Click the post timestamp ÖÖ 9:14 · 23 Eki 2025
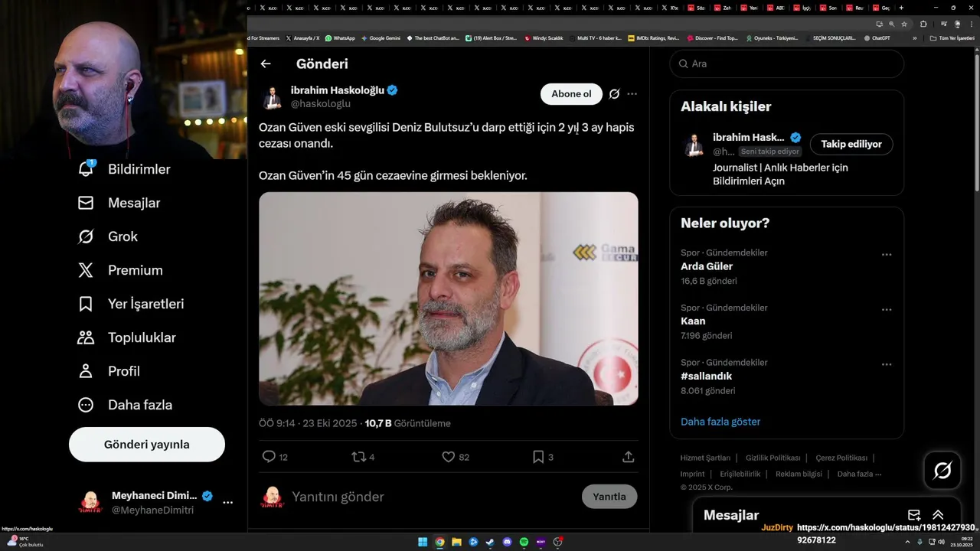980x551 pixels. tap(308, 423)
